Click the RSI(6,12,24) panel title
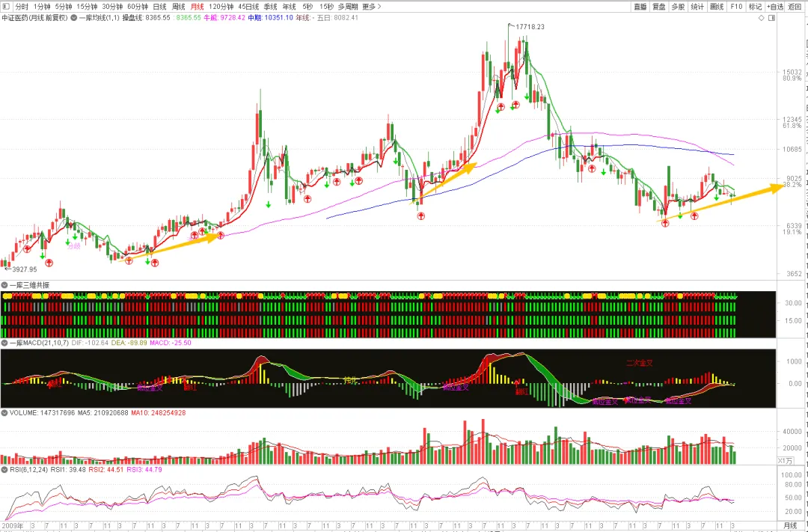Screen dimensions: 808x532 29,470
